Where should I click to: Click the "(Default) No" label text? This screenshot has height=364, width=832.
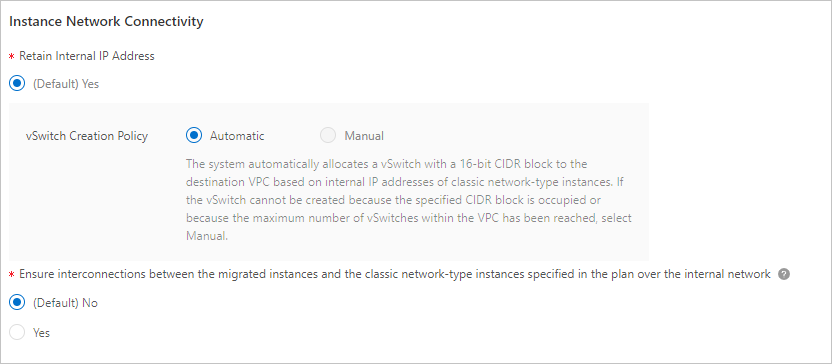click(x=65, y=303)
